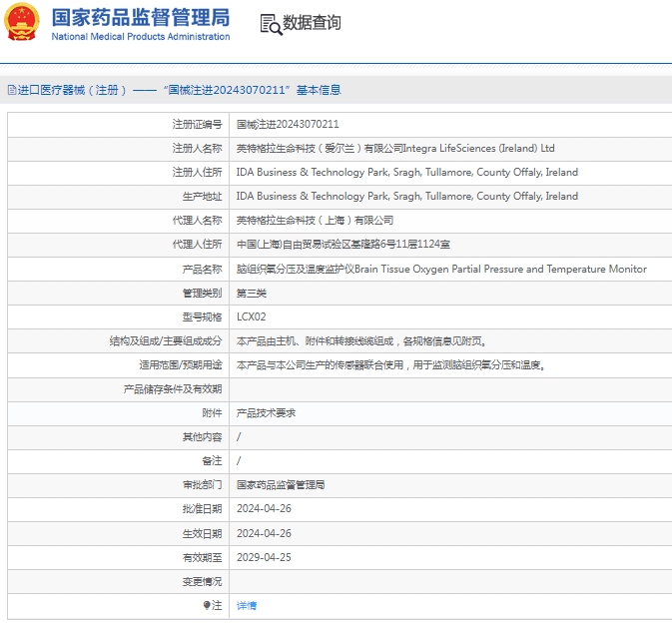Open the 详情 details link
Image resolution: width=672 pixels, height=626 pixels.
[x=247, y=605]
